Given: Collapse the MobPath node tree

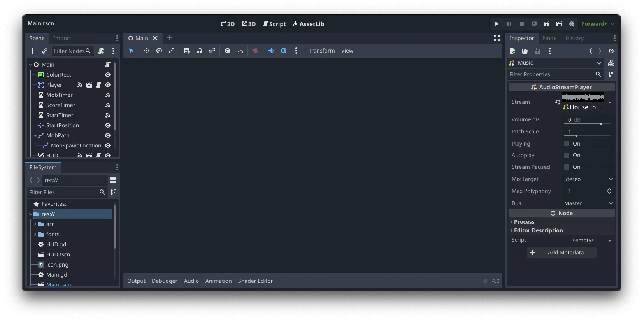Looking at the screenshot, I should pyautogui.click(x=35, y=135).
